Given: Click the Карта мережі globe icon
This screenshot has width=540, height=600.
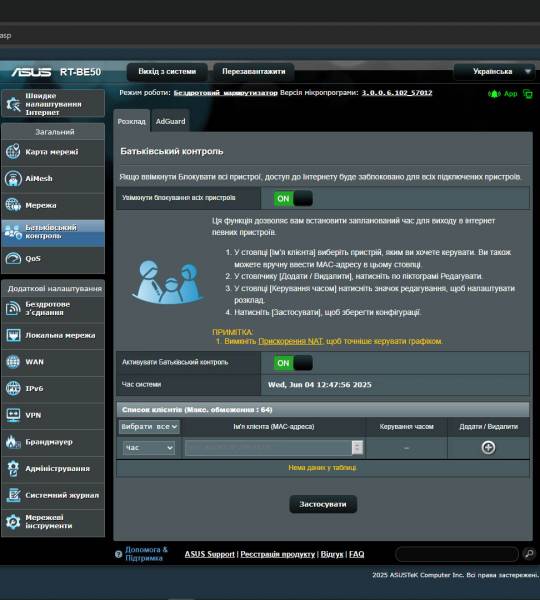Looking at the screenshot, I should point(13,152).
